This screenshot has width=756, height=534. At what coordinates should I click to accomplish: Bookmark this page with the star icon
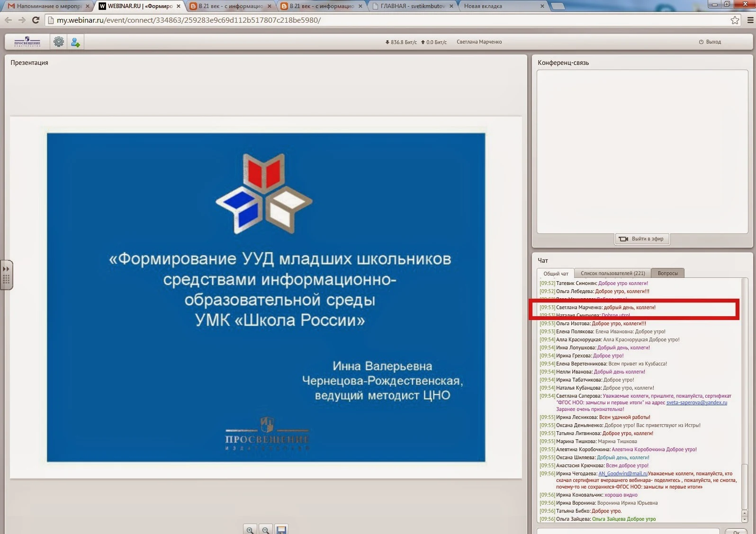coord(735,20)
